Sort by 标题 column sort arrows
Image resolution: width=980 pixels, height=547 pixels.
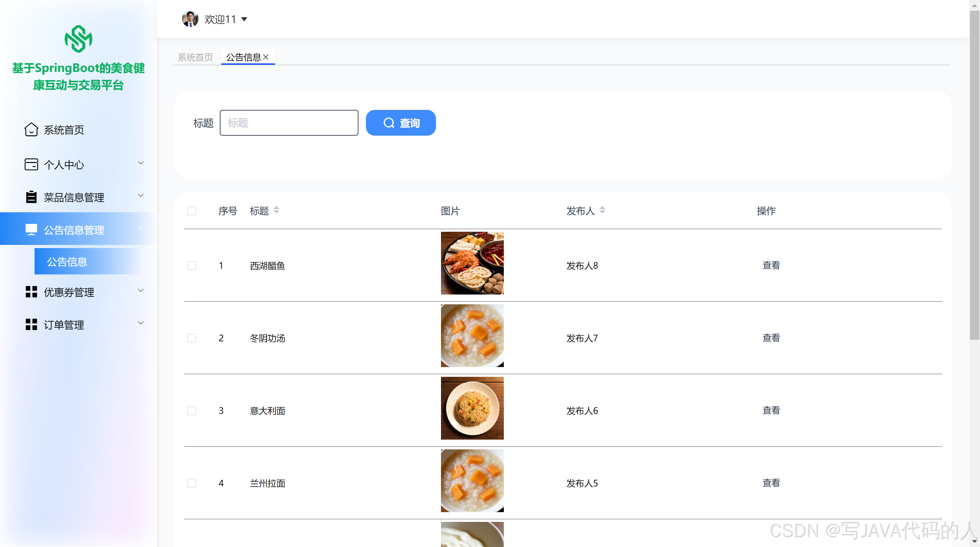pos(277,210)
